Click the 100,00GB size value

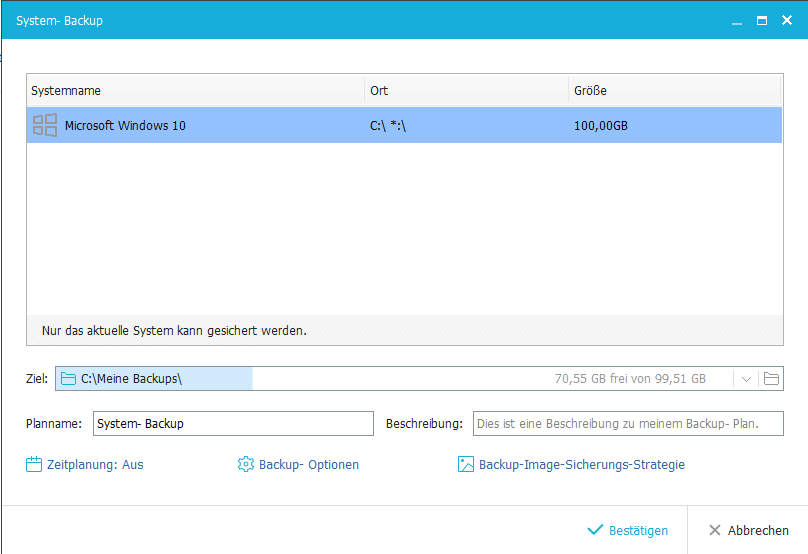coord(601,126)
